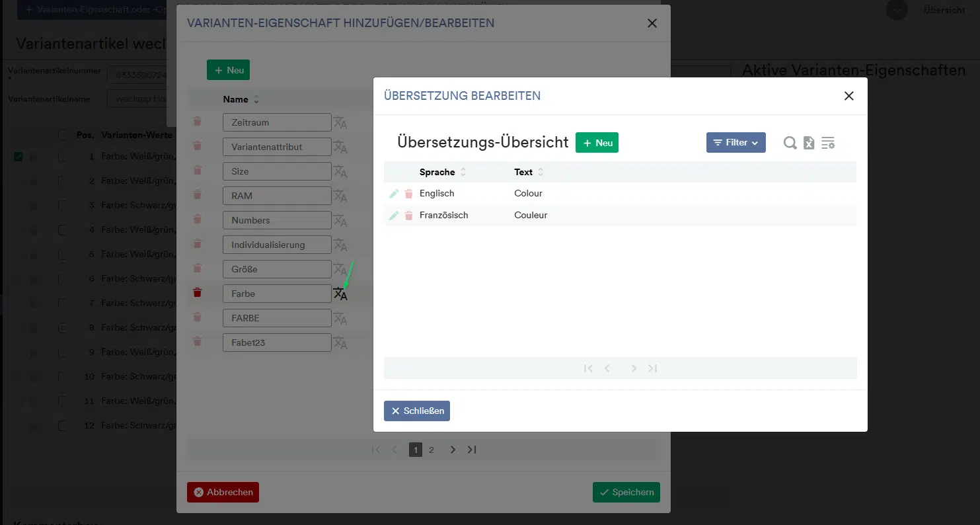The width and height of the screenshot is (980, 525).
Task: Open column settings icon in translation overview
Action: (828, 143)
